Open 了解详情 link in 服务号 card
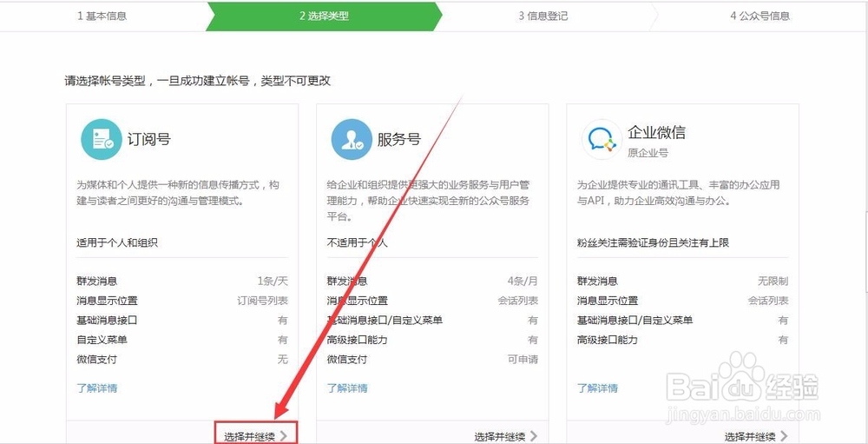This screenshot has height=444, width=868. (x=347, y=388)
